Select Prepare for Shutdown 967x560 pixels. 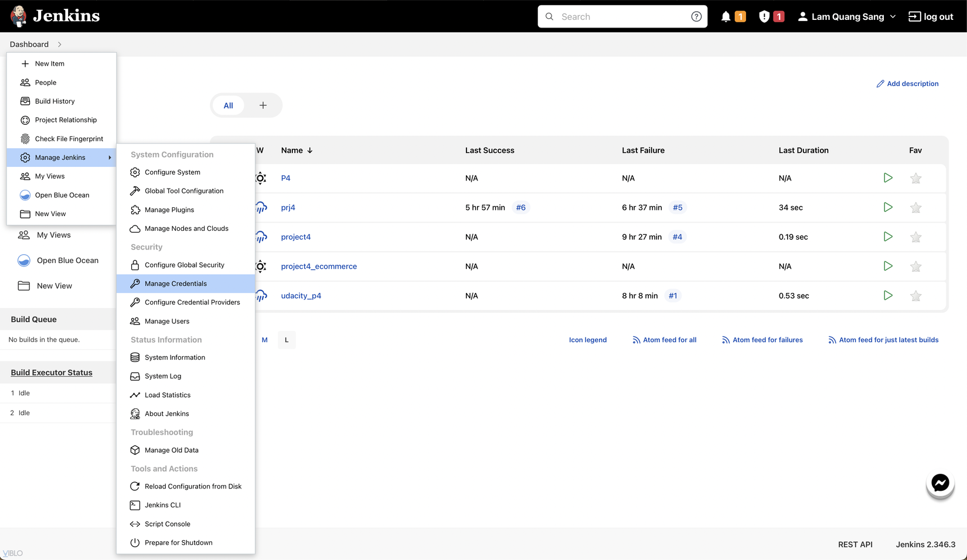tap(179, 542)
